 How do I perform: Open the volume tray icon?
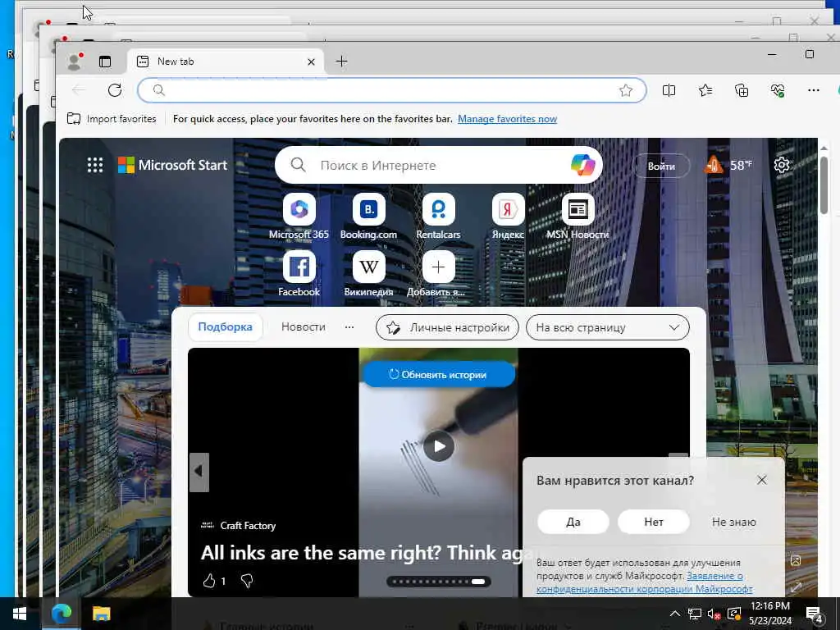pos(714,614)
